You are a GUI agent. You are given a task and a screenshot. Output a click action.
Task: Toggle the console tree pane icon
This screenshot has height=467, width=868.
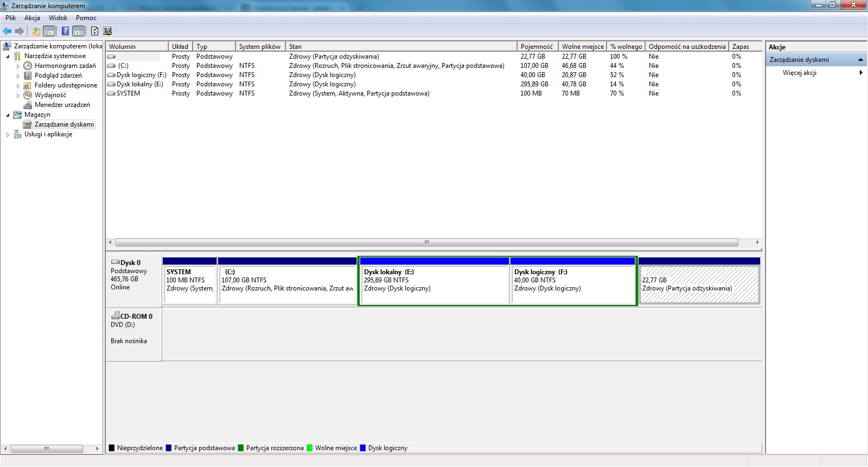(x=49, y=31)
